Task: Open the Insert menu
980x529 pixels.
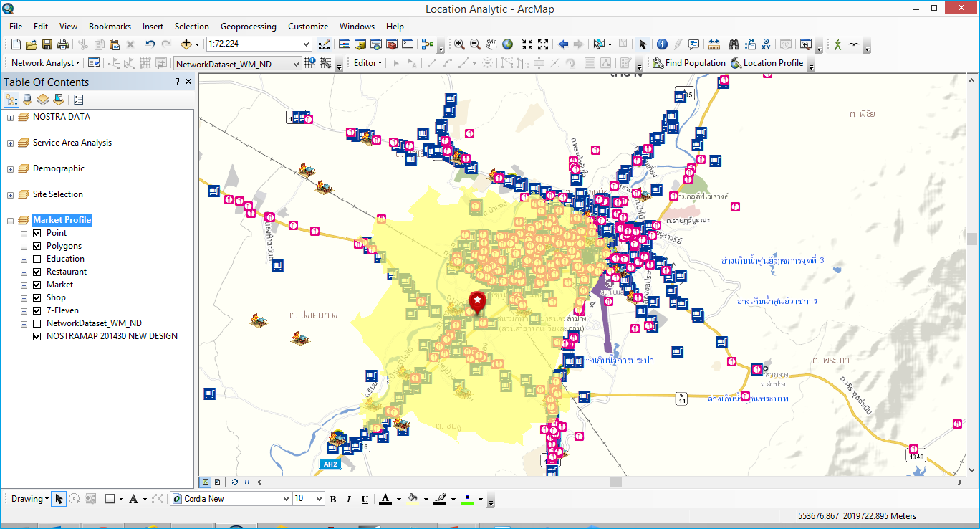Action: pyautogui.click(x=153, y=27)
